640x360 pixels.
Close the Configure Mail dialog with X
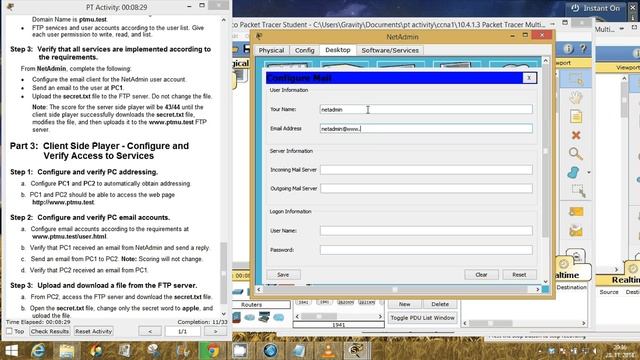(x=529, y=78)
